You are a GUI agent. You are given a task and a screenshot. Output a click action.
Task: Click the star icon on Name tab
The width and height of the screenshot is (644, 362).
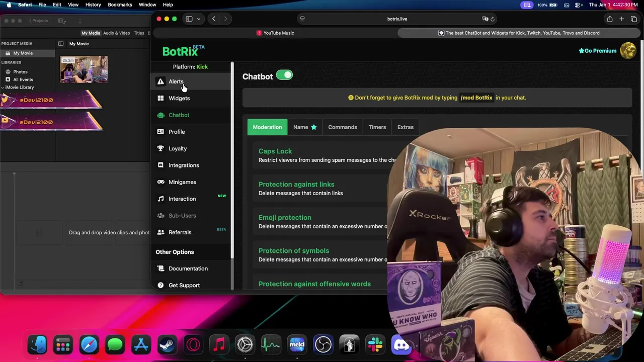[313, 127]
